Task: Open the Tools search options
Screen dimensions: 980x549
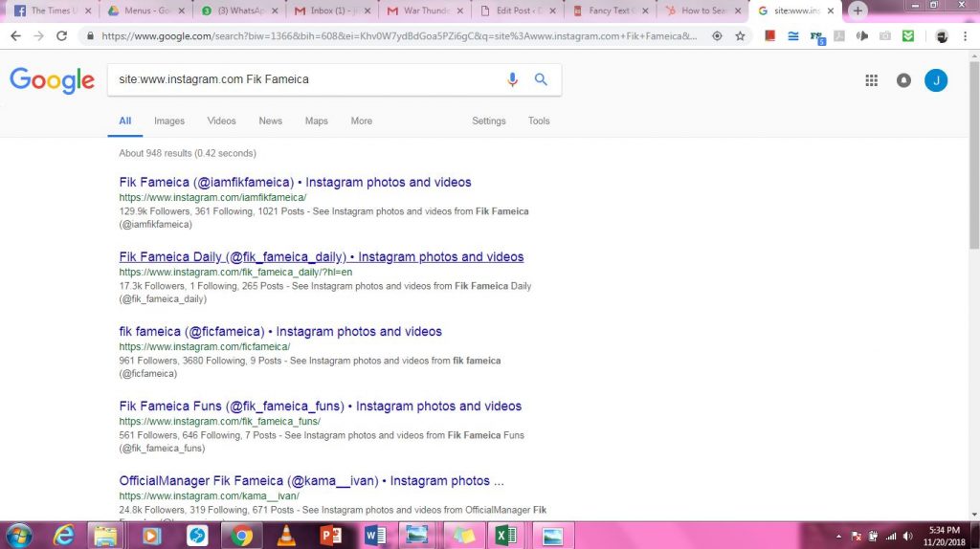Action: pos(539,121)
